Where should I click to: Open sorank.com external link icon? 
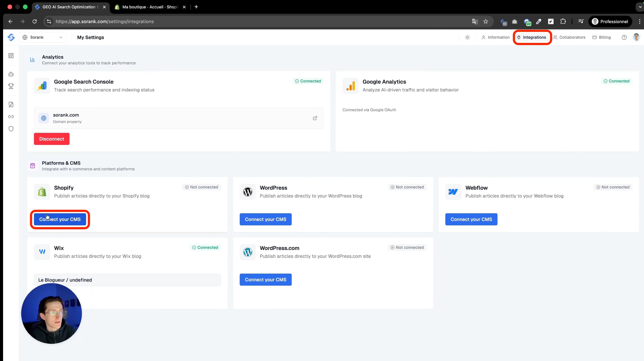point(315,118)
